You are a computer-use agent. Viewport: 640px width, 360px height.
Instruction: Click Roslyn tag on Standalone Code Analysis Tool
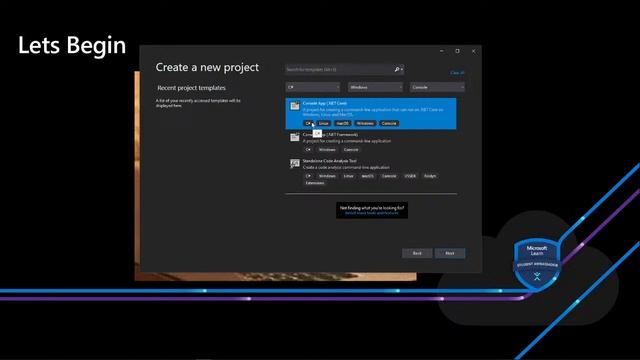430,176
